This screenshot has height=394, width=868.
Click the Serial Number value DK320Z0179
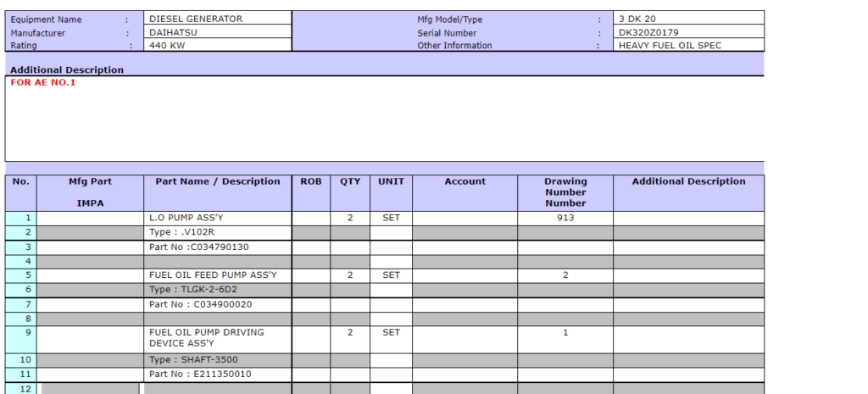688,32
